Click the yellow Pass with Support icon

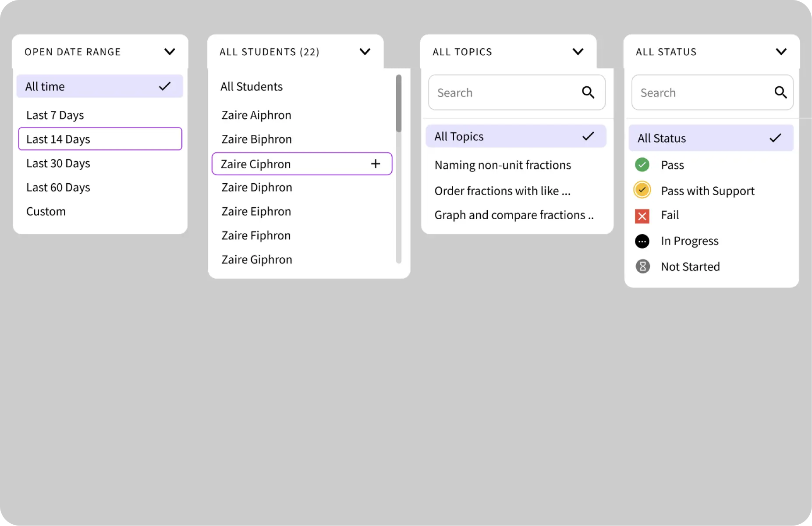[642, 190]
